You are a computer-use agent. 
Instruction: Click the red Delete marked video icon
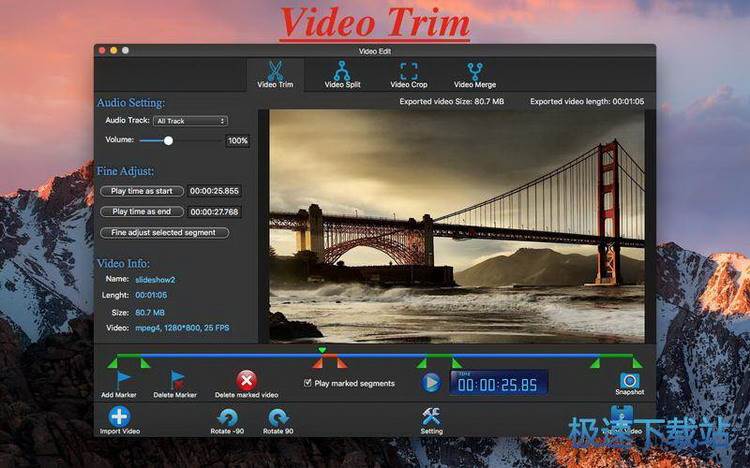[x=246, y=380]
